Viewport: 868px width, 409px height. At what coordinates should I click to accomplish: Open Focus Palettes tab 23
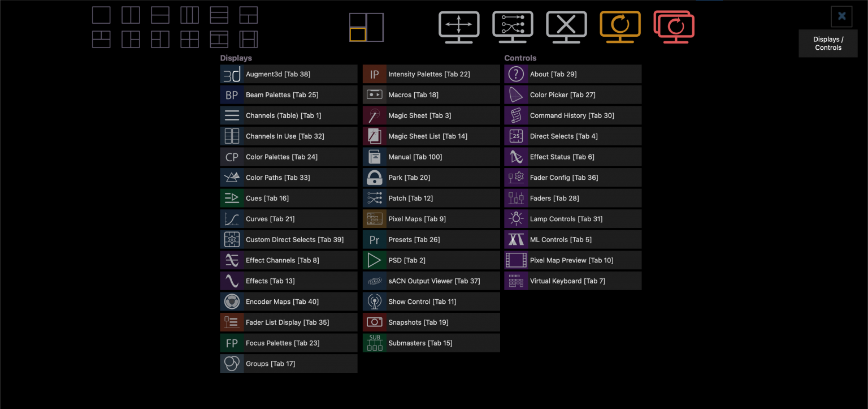[x=289, y=343]
